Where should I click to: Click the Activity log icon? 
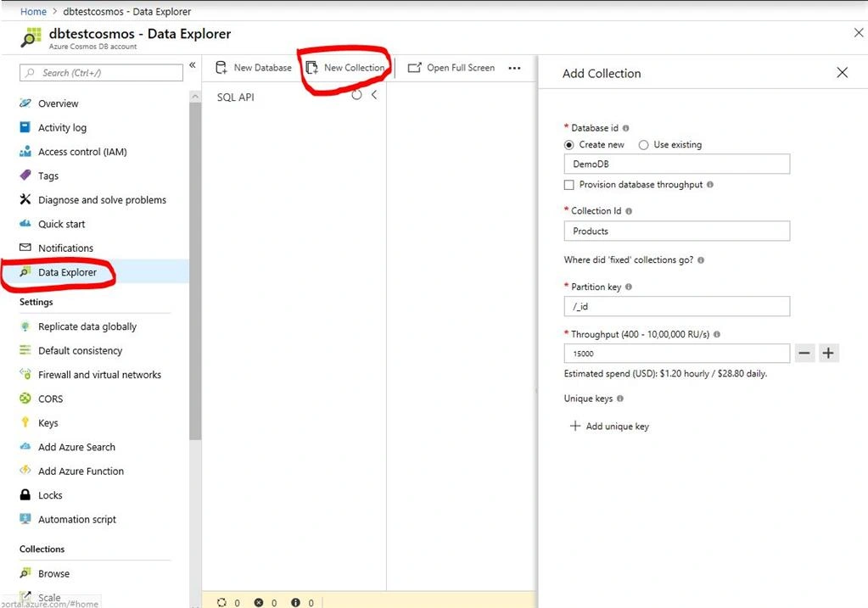pyautogui.click(x=25, y=127)
